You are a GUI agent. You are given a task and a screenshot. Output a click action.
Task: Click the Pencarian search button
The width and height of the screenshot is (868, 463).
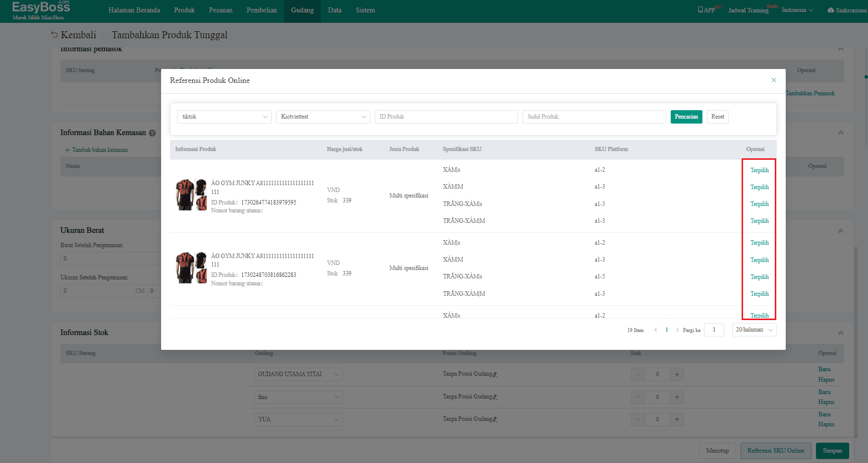tap(687, 117)
